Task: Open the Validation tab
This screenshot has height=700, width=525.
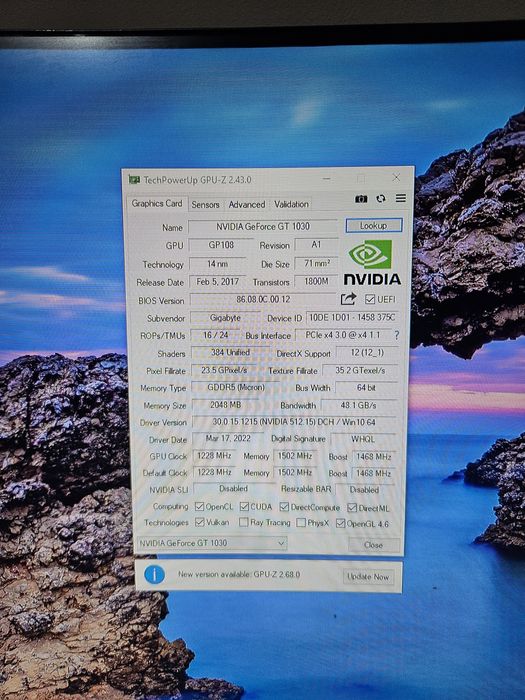Action: pos(292,204)
